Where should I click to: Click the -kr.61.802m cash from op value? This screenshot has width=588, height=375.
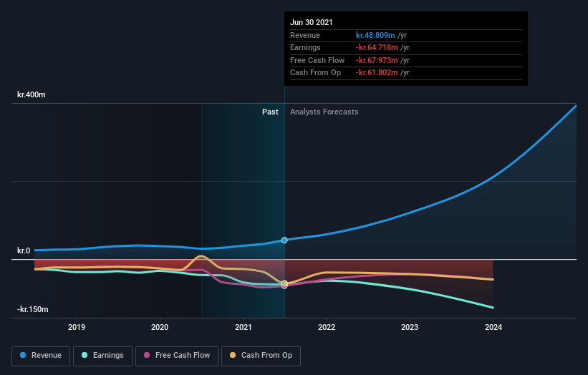click(x=377, y=73)
